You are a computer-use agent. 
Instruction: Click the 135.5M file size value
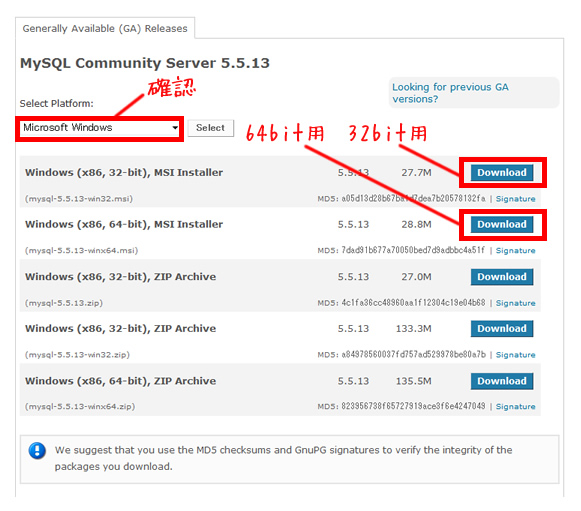click(x=414, y=381)
